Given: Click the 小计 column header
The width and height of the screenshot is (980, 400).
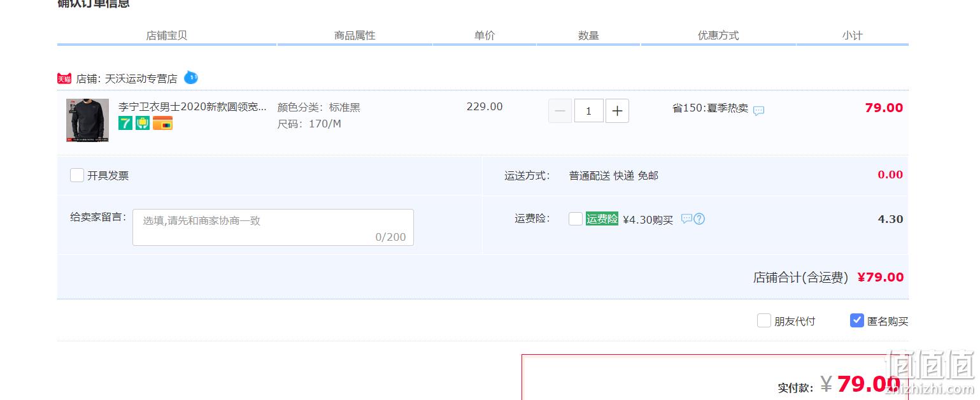Looking at the screenshot, I should (x=853, y=36).
